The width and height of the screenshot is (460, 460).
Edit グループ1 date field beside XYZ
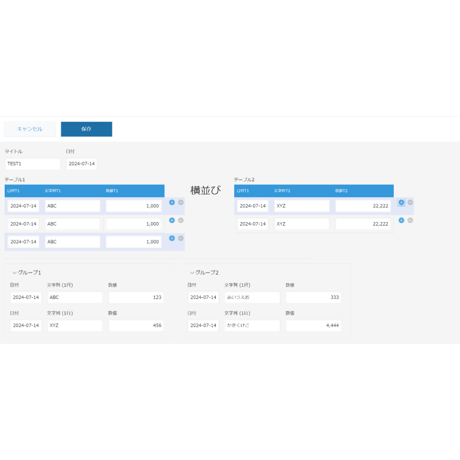coord(26,325)
